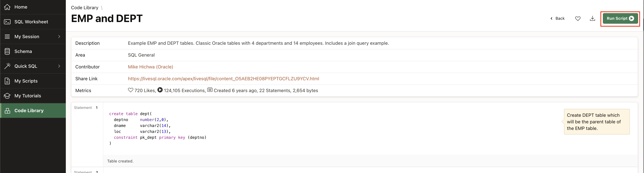Click the 124,105 Executions metric text
The width and height of the screenshot is (644, 173).
[184, 90]
